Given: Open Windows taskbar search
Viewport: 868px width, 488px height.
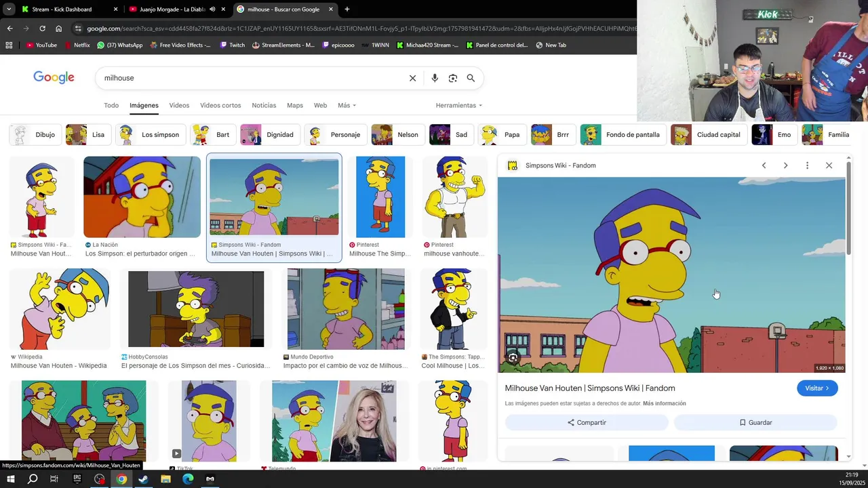Looking at the screenshot, I should 33,479.
